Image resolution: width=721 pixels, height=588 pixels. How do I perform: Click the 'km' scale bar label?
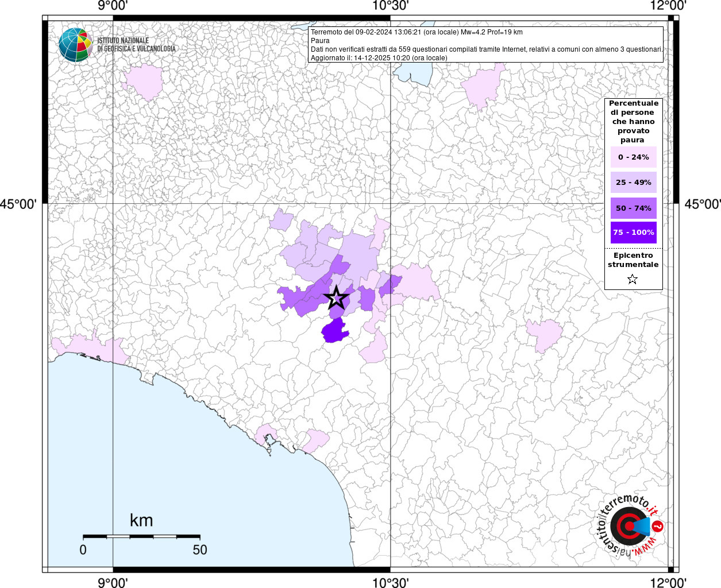[141, 520]
